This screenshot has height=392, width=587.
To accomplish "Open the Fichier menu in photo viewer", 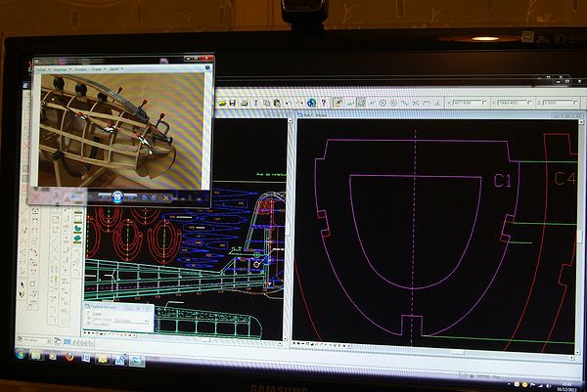I will click(43, 69).
